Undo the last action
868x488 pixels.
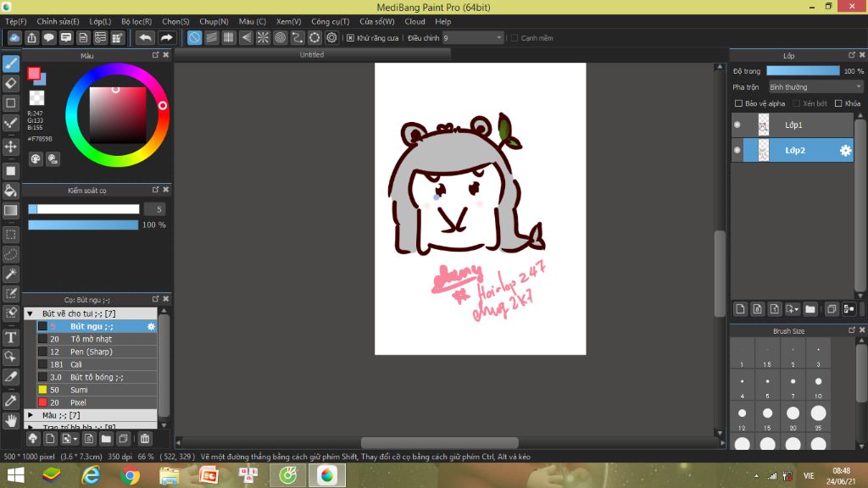coord(145,37)
